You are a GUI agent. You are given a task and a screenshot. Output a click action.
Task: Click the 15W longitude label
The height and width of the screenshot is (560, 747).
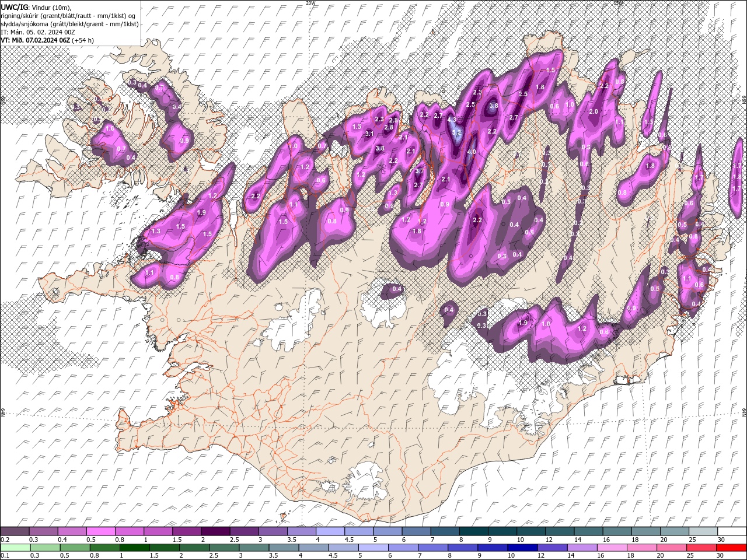tap(618, 3)
